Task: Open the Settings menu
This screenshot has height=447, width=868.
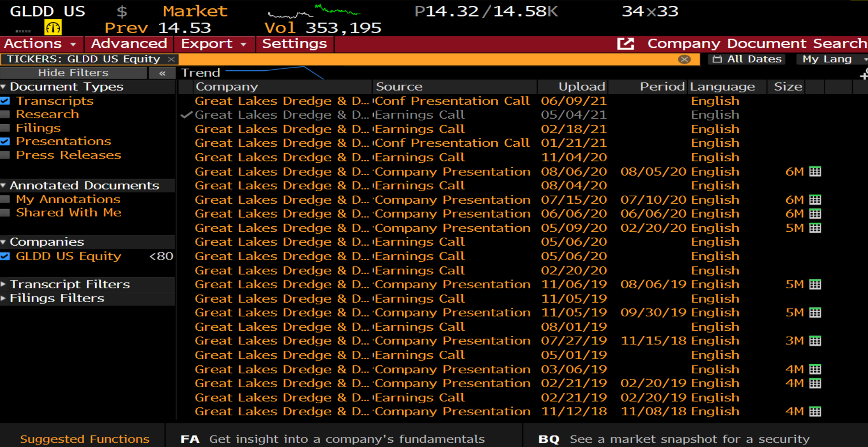Action: [x=294, y=44]
